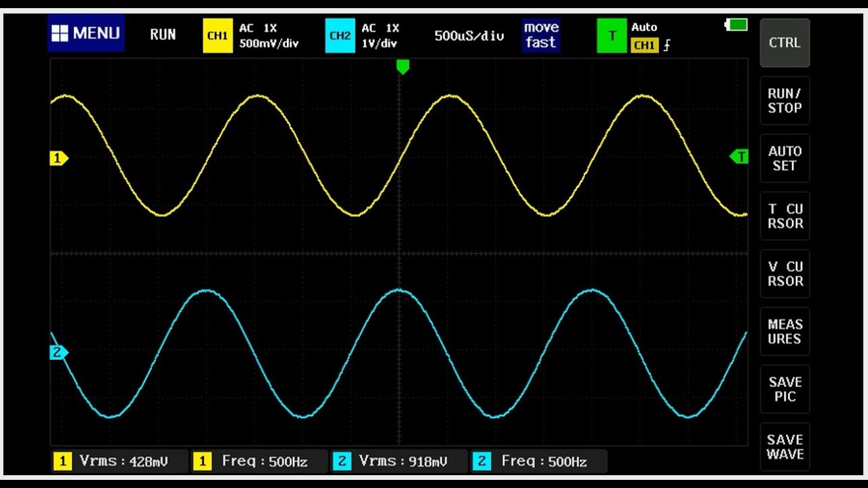This screenshot has width=868, height=488.
Task: Tap the CH1 Freq 500Hz measurement
Action: coord(258,462)
